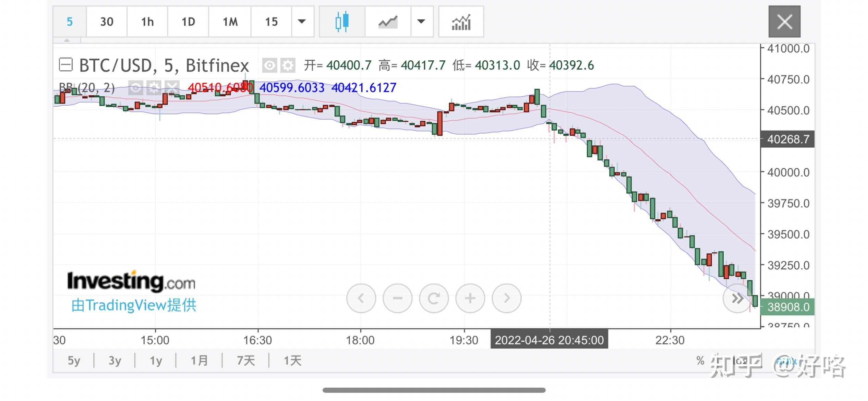Close the chart with the X button

[x=784, y=22]
